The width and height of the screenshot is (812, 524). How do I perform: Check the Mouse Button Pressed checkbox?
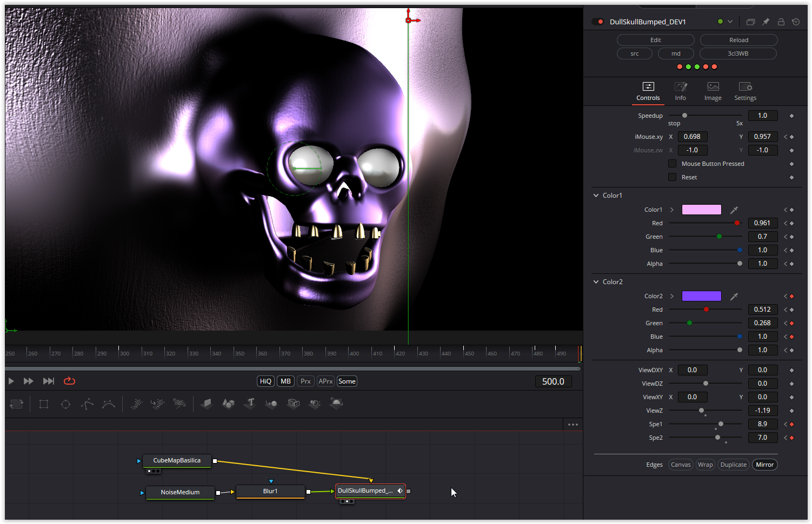point(673,164)
